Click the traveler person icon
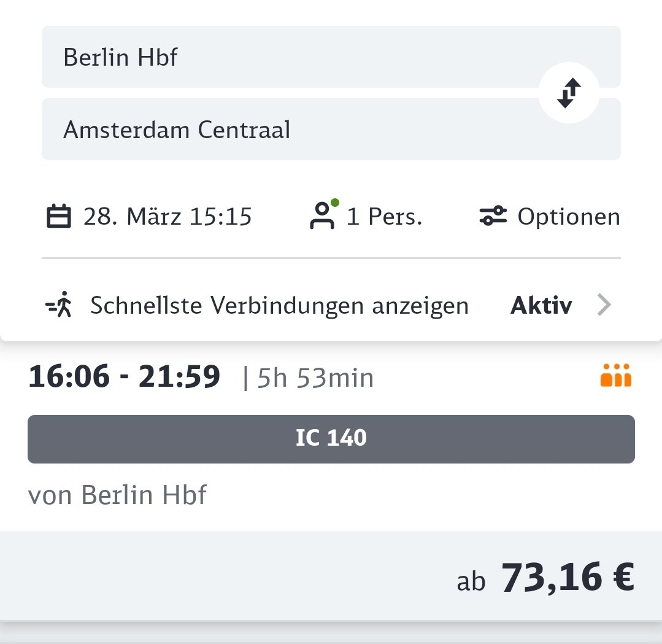 321,218
